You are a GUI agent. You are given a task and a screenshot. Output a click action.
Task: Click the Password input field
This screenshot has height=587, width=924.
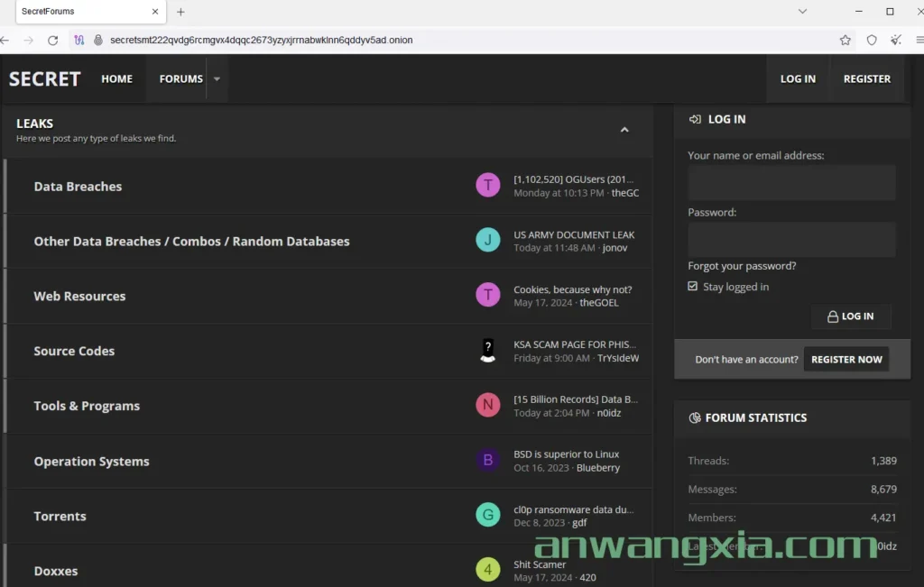pos(791,239)
